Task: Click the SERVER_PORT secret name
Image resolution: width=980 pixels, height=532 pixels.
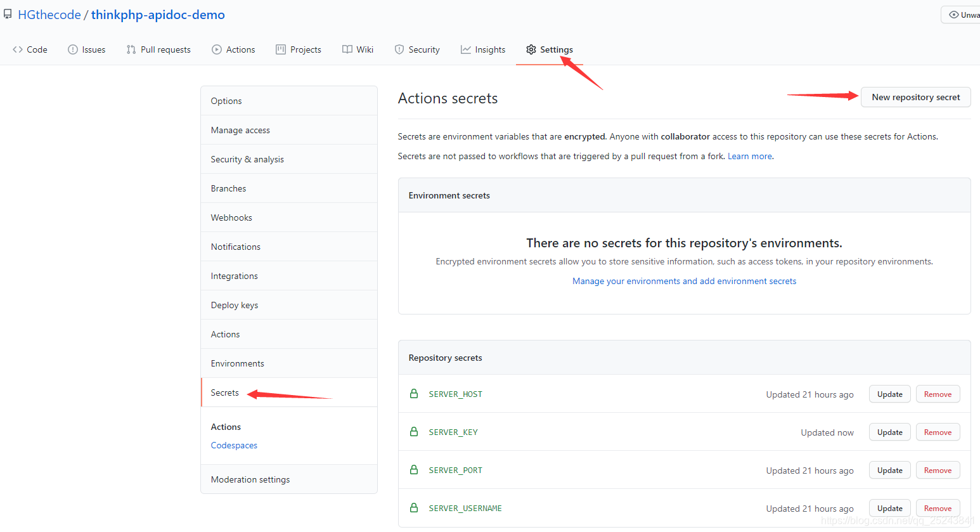Action: tap(455, 470)
